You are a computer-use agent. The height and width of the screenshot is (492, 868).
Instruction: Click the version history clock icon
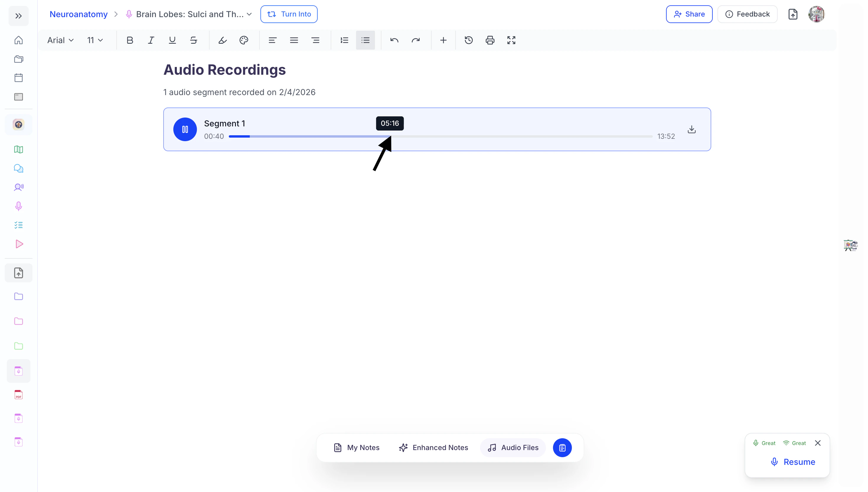(x=469, y=40)
